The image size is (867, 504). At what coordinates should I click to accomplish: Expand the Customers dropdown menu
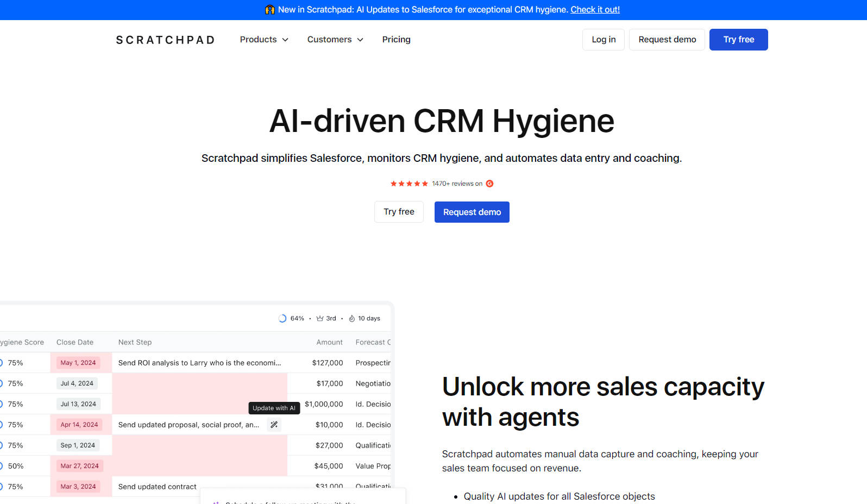click(x=335, y=40)
